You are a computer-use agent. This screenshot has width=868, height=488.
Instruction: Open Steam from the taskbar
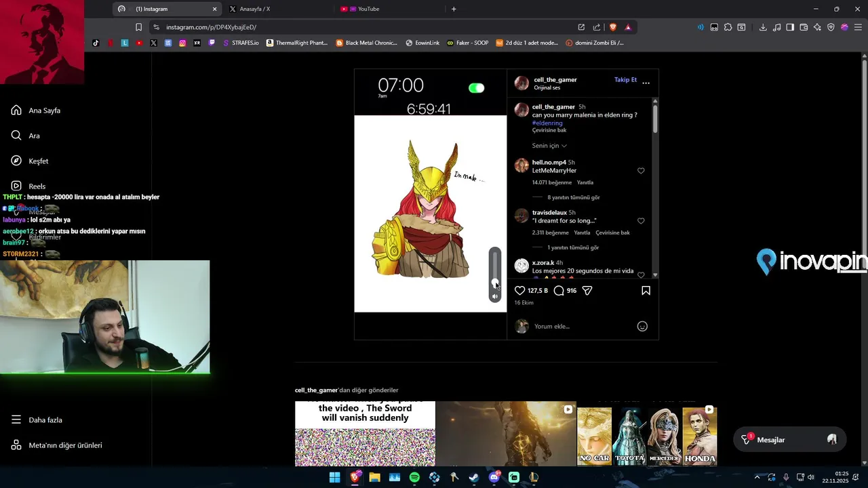tap(474, 477)
